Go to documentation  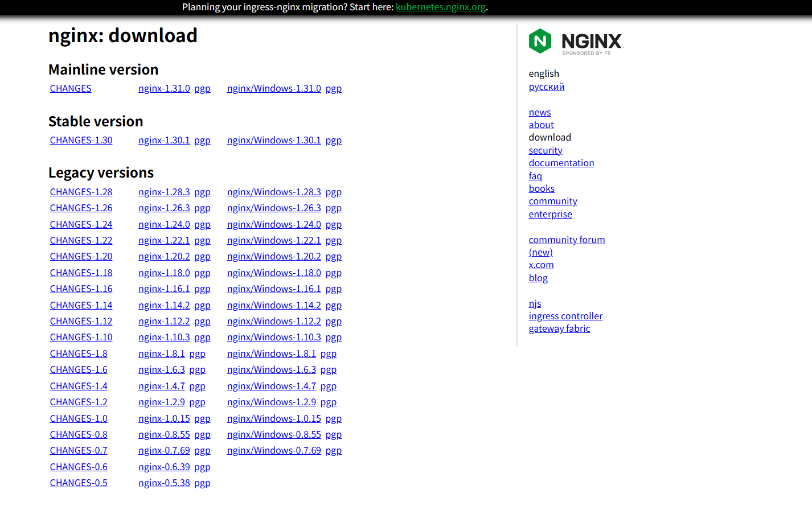point(561,163)
